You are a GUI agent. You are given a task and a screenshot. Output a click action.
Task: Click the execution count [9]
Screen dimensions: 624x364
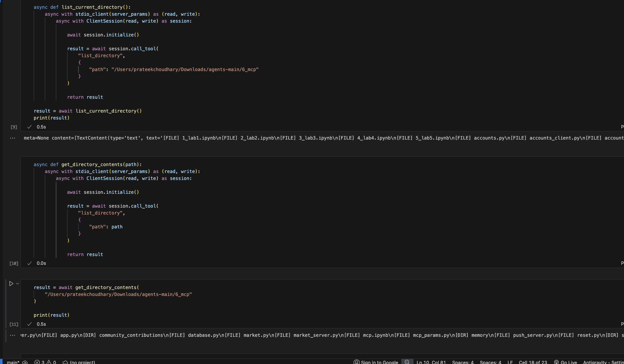14,127
